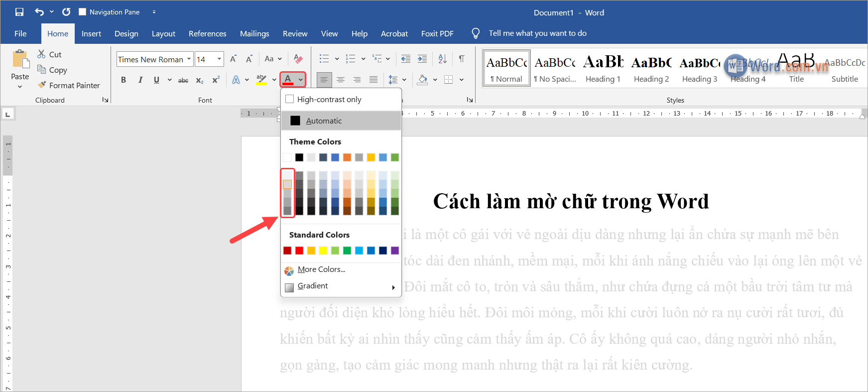Viewport: 868px width, 392px height.
Task: Increase font size with the Grow Font icon
Action: 233,59
